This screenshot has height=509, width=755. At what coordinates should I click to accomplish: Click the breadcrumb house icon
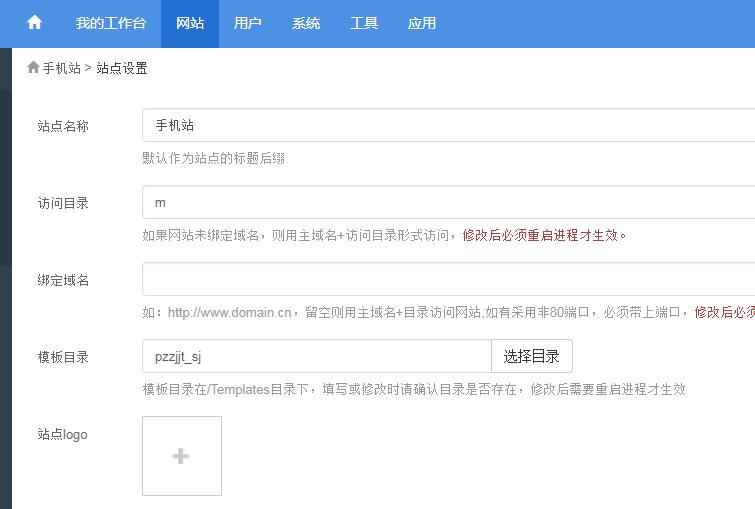(x=33, y=67)
